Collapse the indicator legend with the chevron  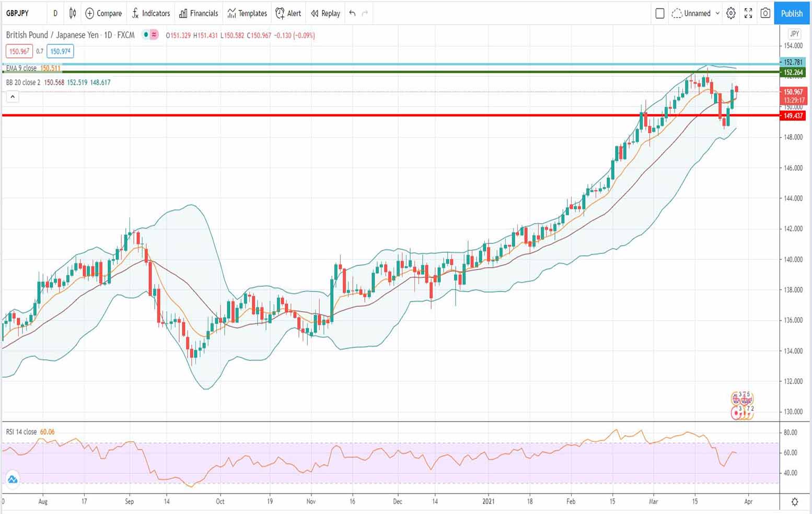coord(12,96)
